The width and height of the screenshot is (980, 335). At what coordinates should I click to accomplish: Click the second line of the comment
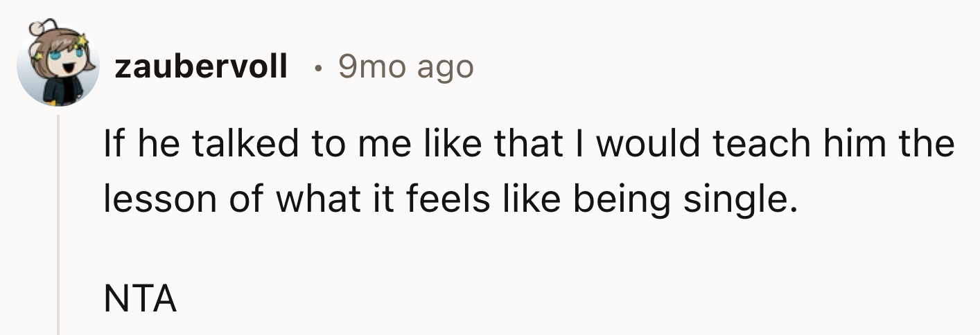(446, 199)
